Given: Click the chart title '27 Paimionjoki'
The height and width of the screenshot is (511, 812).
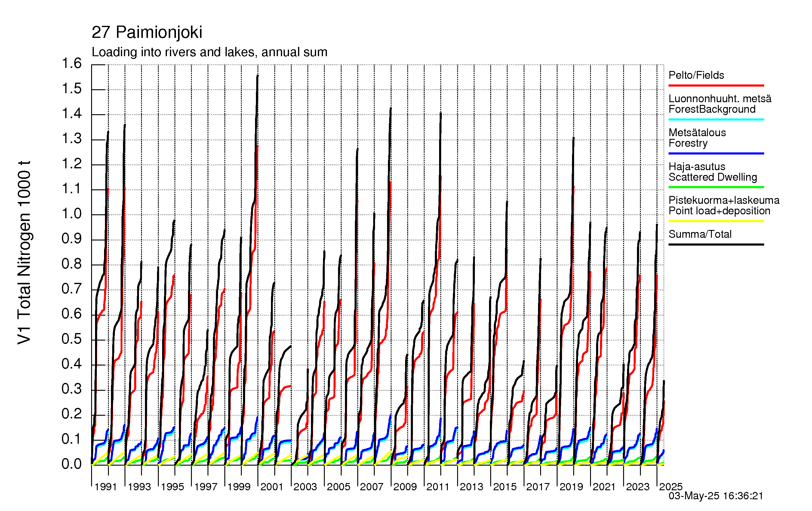Looking at the screenshot, I should point(147,32).
